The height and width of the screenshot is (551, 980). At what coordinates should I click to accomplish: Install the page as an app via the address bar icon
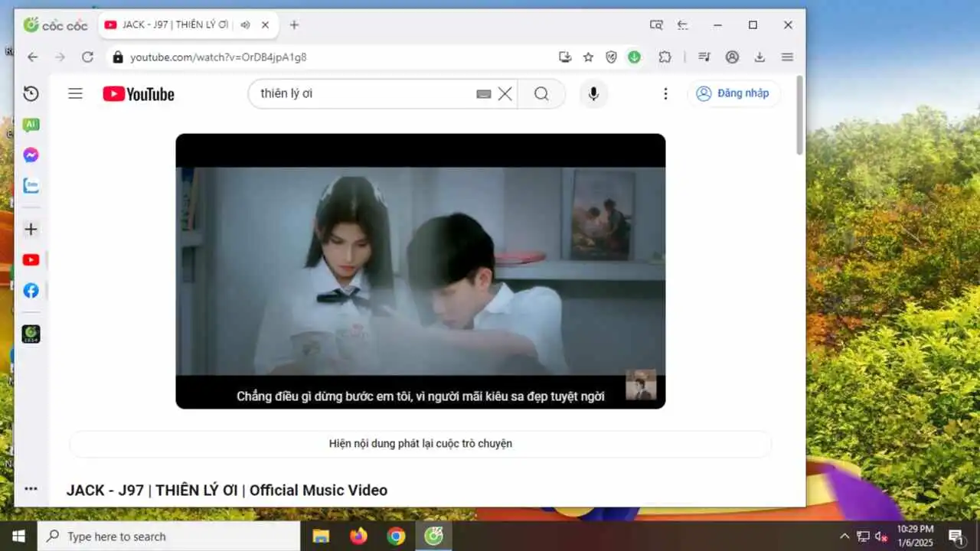click(x=565, y=57)
